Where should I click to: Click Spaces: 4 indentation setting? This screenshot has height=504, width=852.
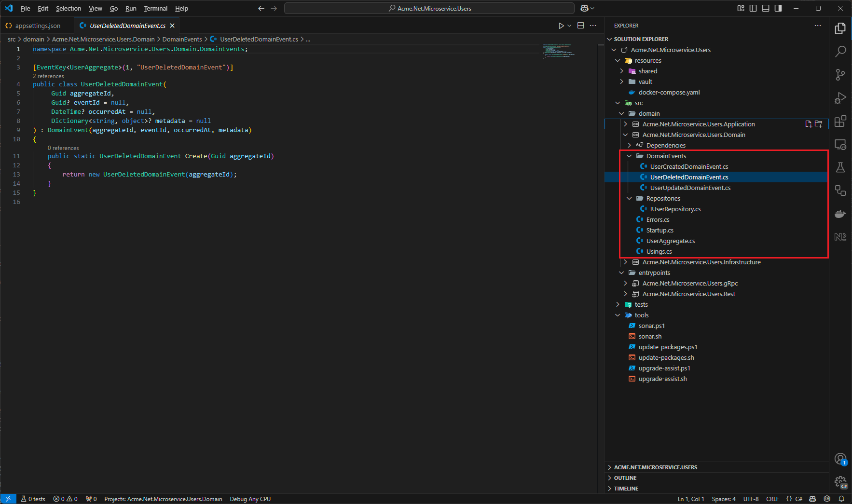[x=724, y=499]
